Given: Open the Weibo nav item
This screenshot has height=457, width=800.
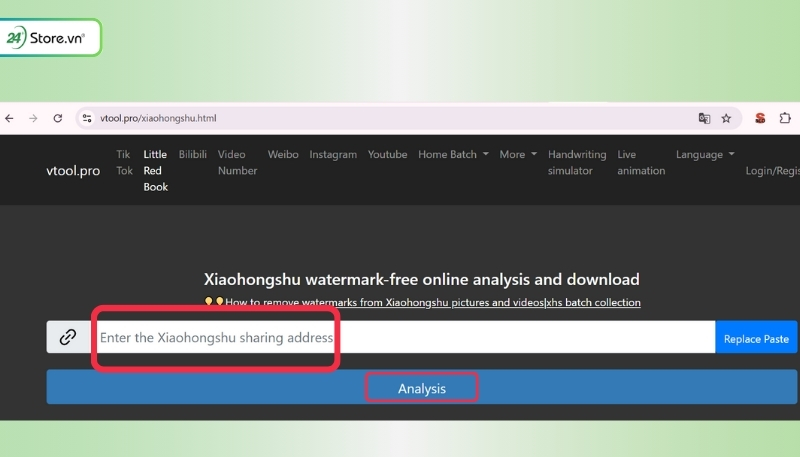Looking at the screenshot, I should click(283, 154).
